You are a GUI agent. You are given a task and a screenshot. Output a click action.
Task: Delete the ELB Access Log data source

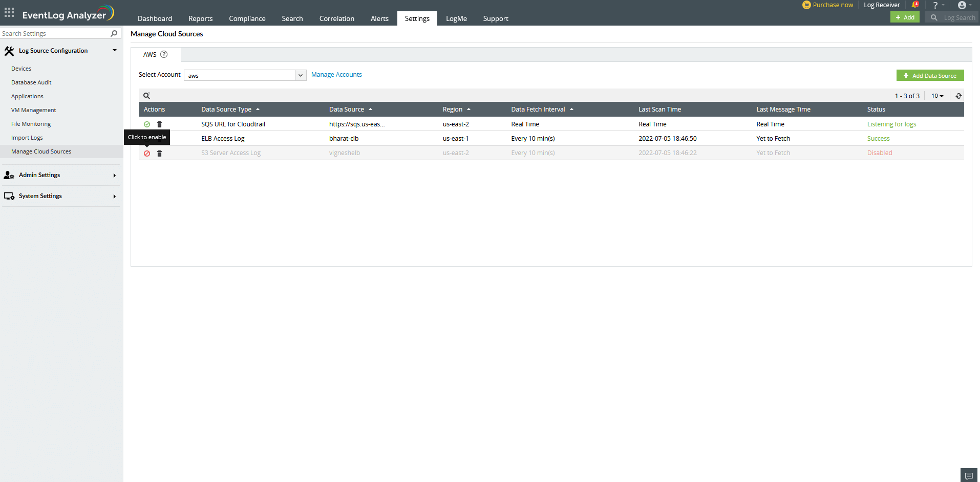point(159,138)
